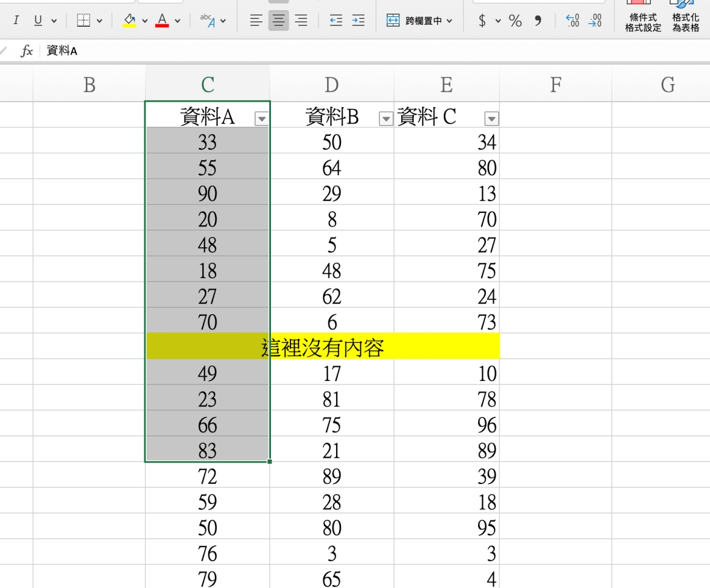This screenshot has width=710, height=588.
Task: Apply comma style number format
Action: point(538,21)
